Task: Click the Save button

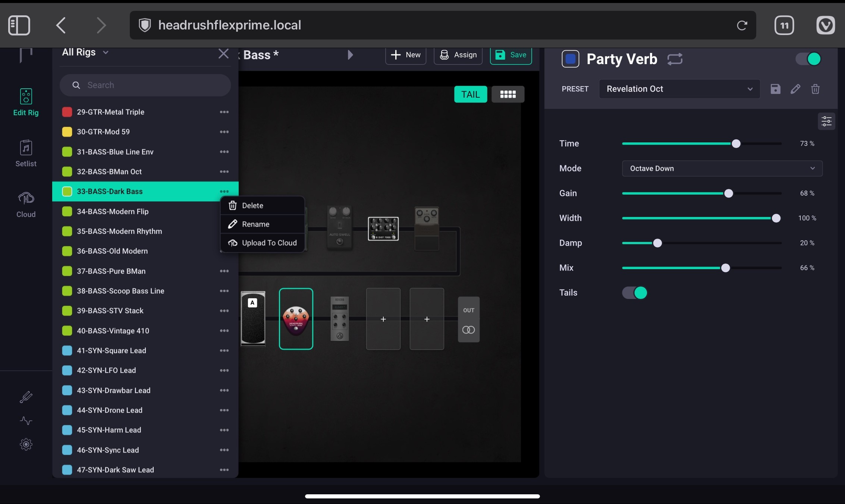Action: (x=511, y=55)
